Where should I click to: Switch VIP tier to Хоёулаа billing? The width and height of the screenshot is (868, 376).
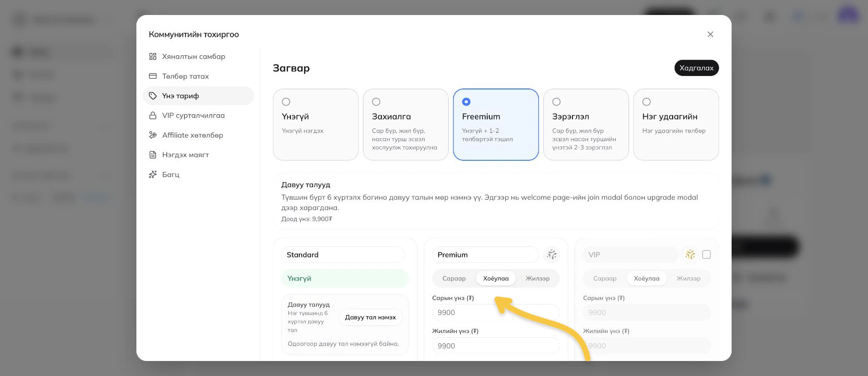coord(647,278)
